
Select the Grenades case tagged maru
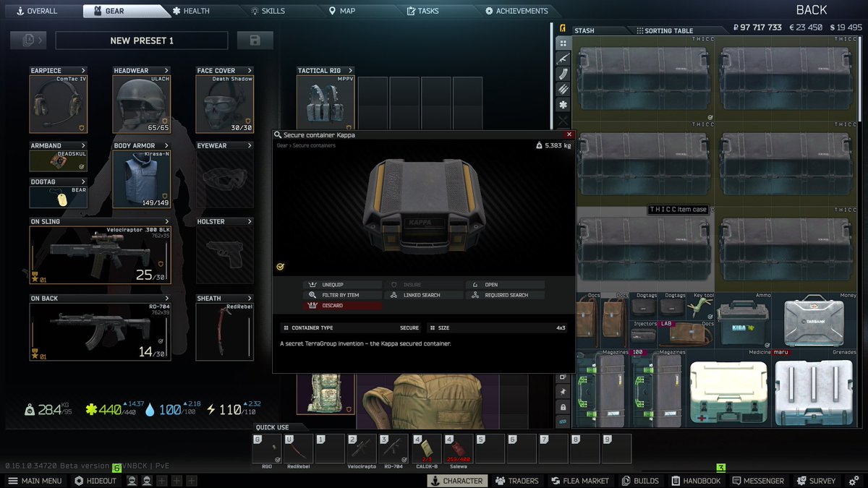pos(816,388)
